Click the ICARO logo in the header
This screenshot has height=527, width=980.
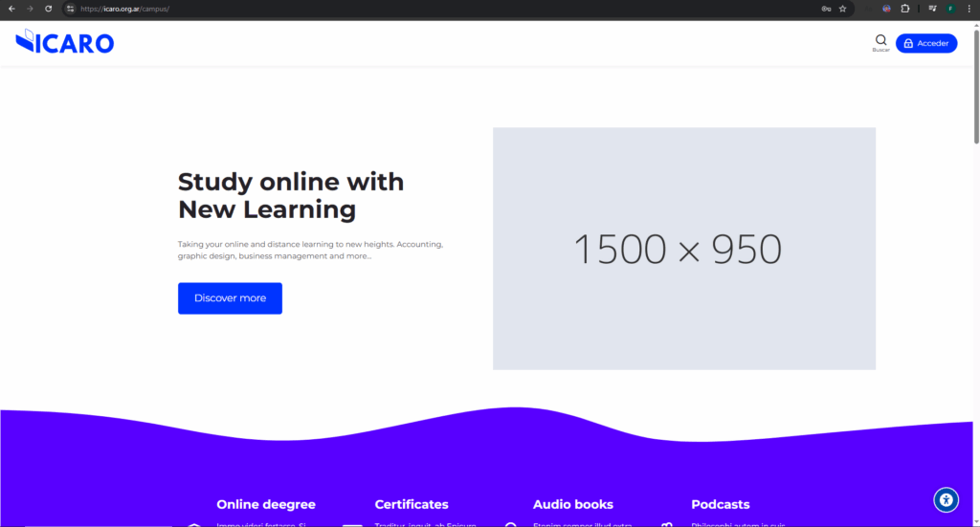coord(65,43)
